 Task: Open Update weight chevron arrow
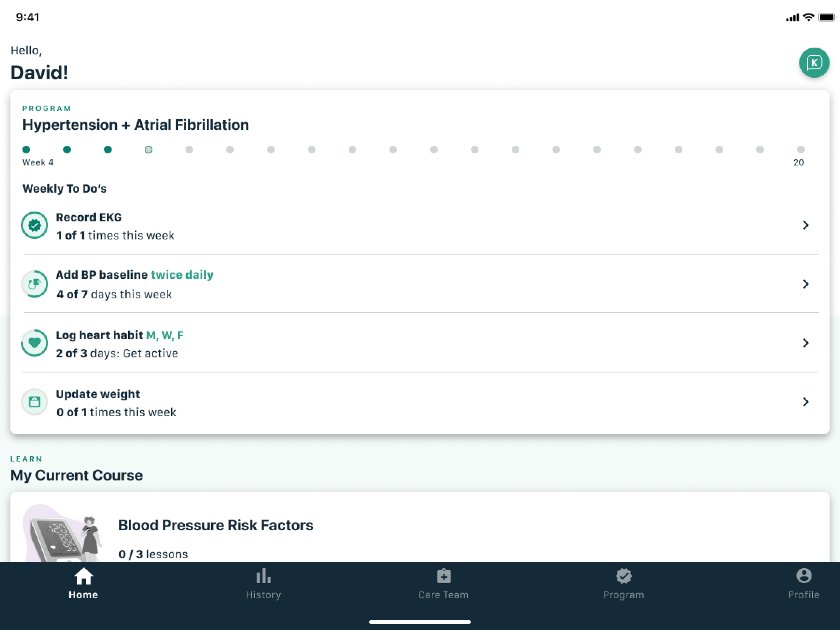click(806, 402)
